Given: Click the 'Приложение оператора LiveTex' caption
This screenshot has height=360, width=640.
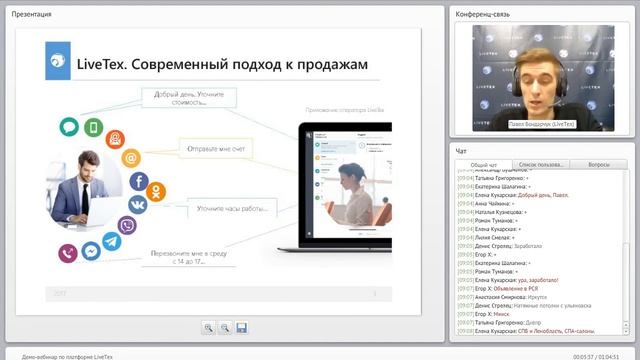Looking at the screenshot, I should 344,110.
